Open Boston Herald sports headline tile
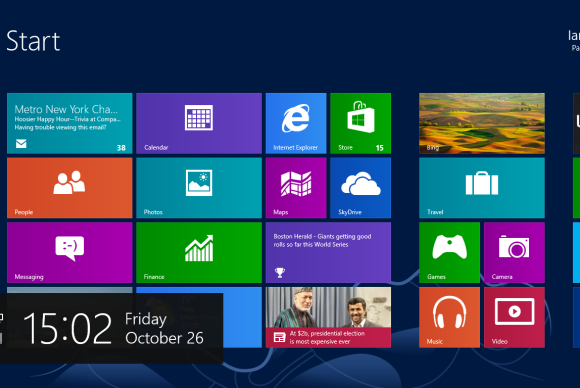 [x=328, y=253]
